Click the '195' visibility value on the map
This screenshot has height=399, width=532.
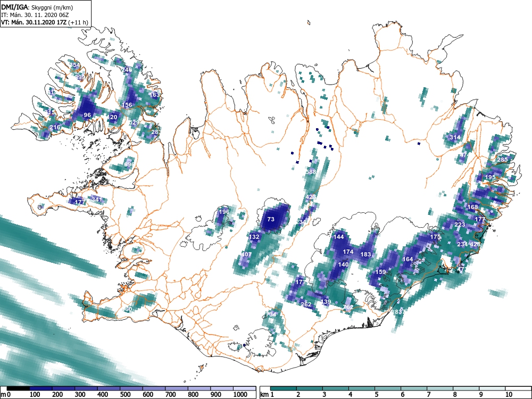[491, 177]
